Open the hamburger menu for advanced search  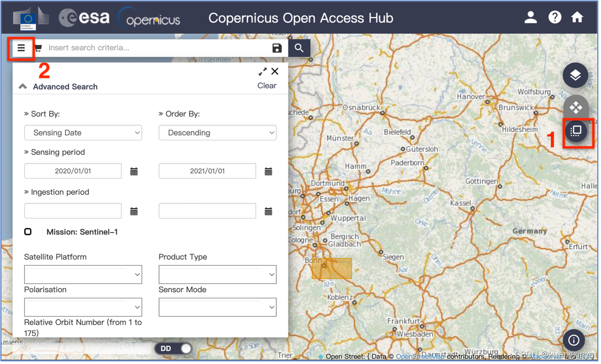point(21,48)
